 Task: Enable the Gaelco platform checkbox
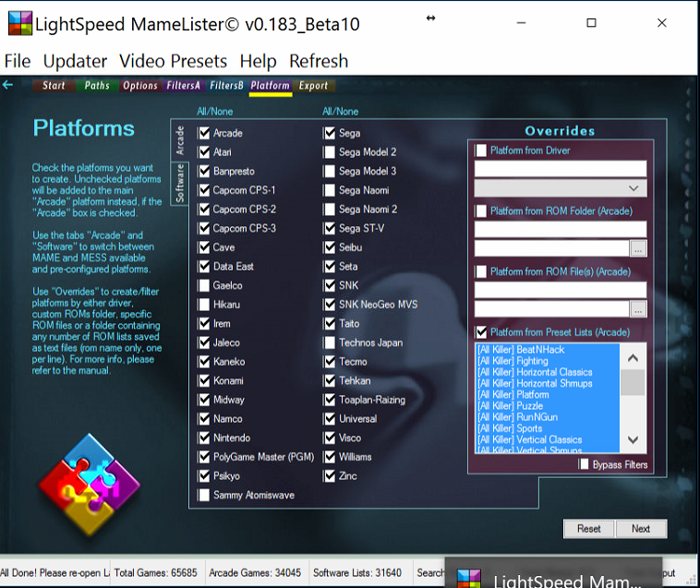(204, 285)
